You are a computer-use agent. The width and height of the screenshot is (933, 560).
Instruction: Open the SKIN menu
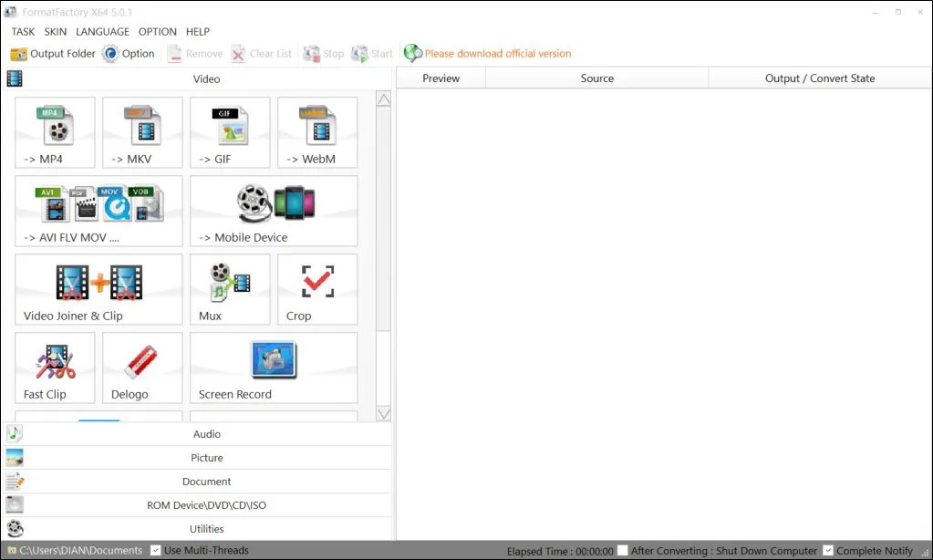click(56, 32)
